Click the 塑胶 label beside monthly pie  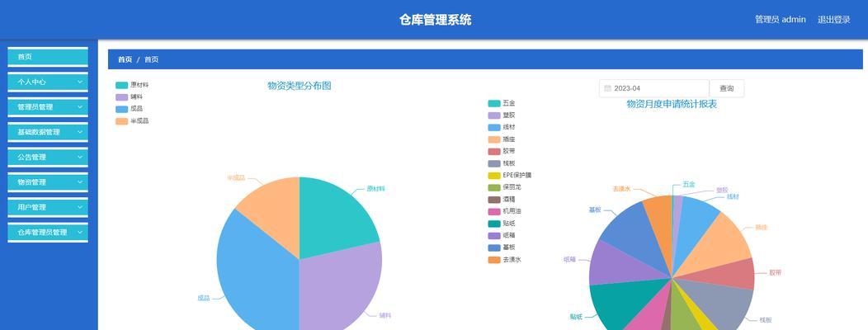pos(722,190)
